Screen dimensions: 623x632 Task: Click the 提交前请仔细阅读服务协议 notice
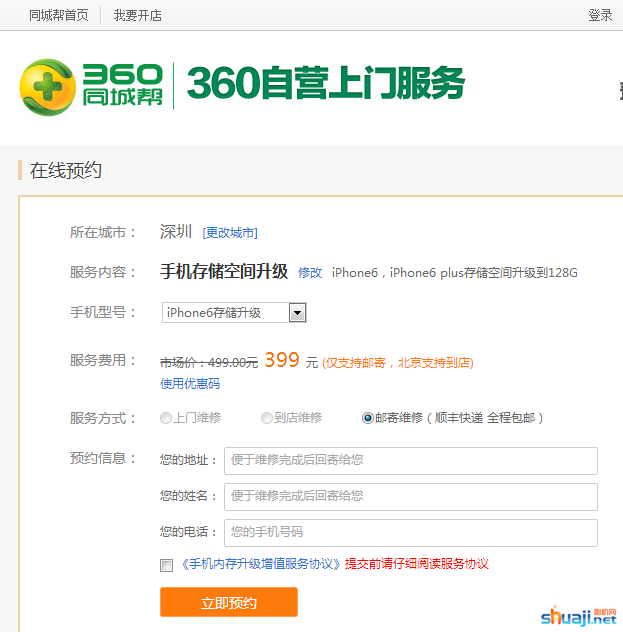pos(417,564)
